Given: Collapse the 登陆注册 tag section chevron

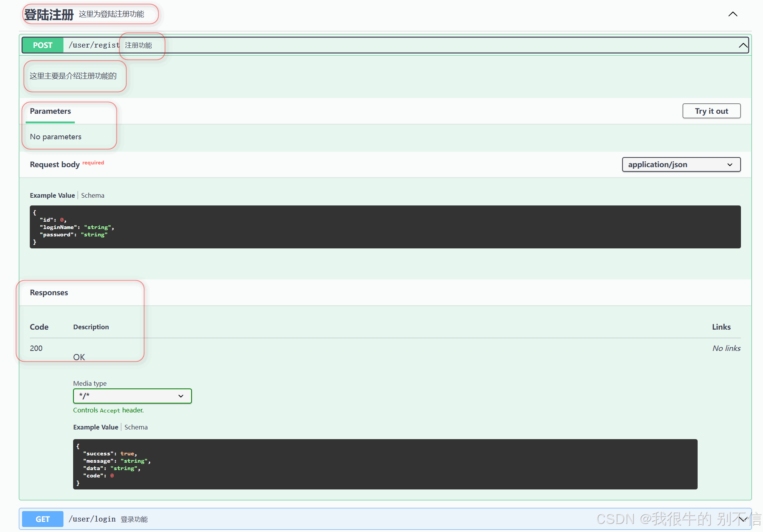Looking at the screenshot, I should pos(732,14).
